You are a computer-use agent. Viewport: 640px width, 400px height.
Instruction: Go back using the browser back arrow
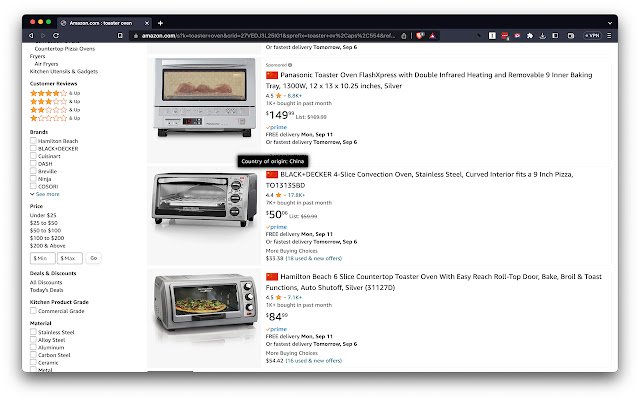[x=31, y=36]
